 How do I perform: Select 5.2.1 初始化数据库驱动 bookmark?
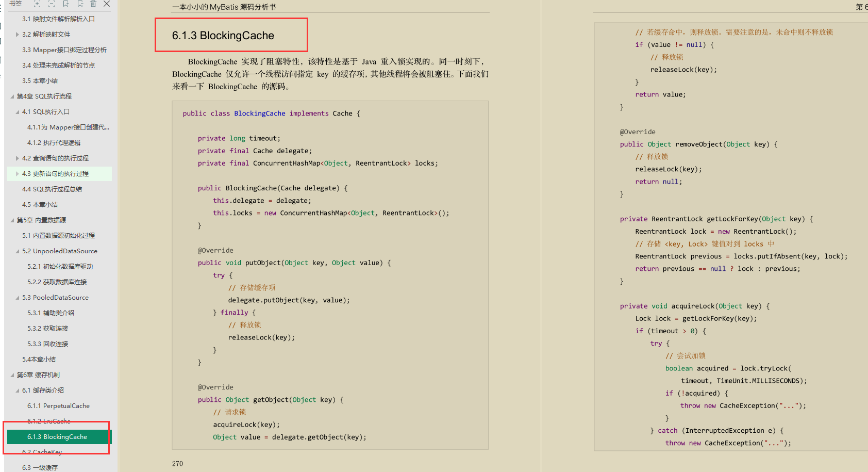[60, 267]
